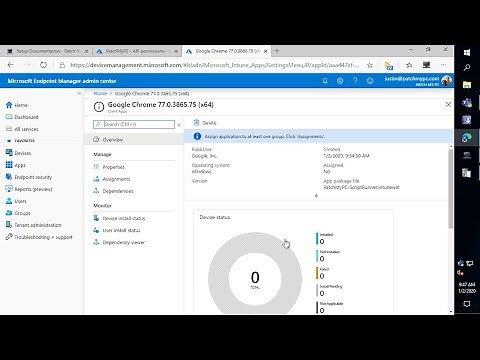Image resolution: width=480 pixels, height=360 pixels.
Task: Open File Explorer from taskbar
Action: tap(467, 85)
